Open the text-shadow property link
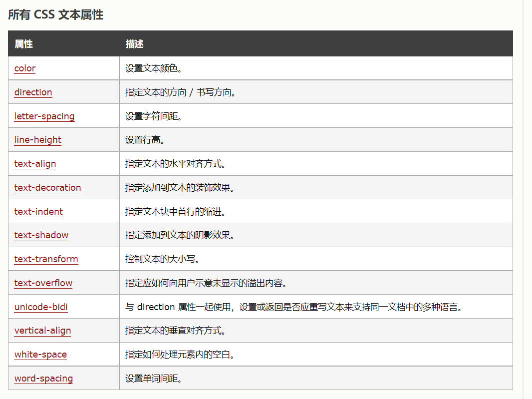This screenshot has height=399, width=532. pos(41,235)
